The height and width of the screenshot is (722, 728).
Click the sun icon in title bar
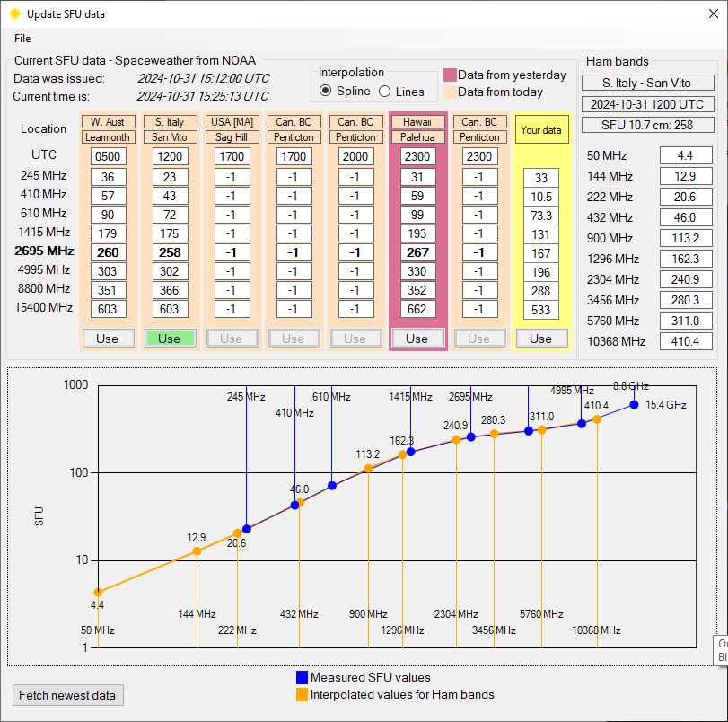15,13
